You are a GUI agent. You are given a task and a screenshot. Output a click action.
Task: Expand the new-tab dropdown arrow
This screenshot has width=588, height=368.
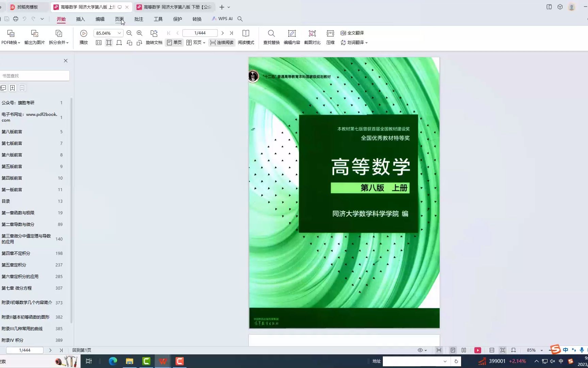pos(229,7)
